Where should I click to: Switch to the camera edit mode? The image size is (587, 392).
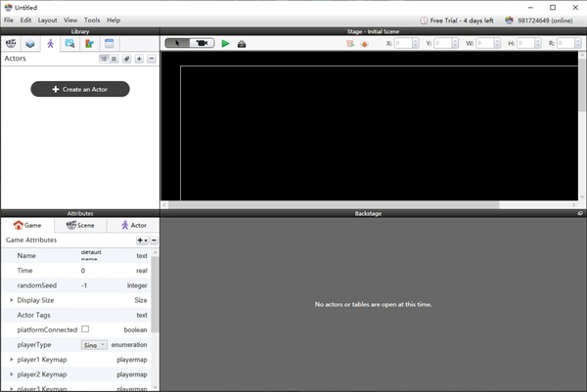[203, 43]
